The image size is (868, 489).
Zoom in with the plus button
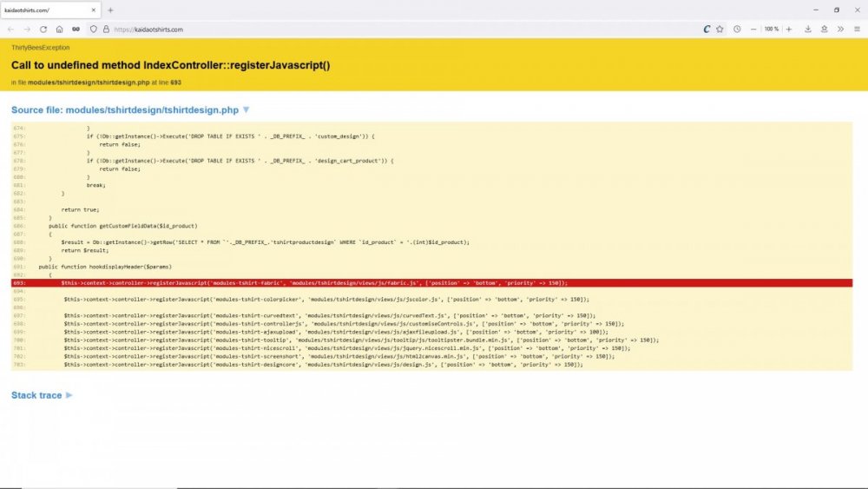(789, 30)
